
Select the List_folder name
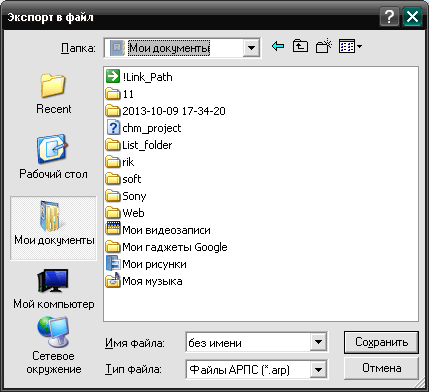coord(147,145)
